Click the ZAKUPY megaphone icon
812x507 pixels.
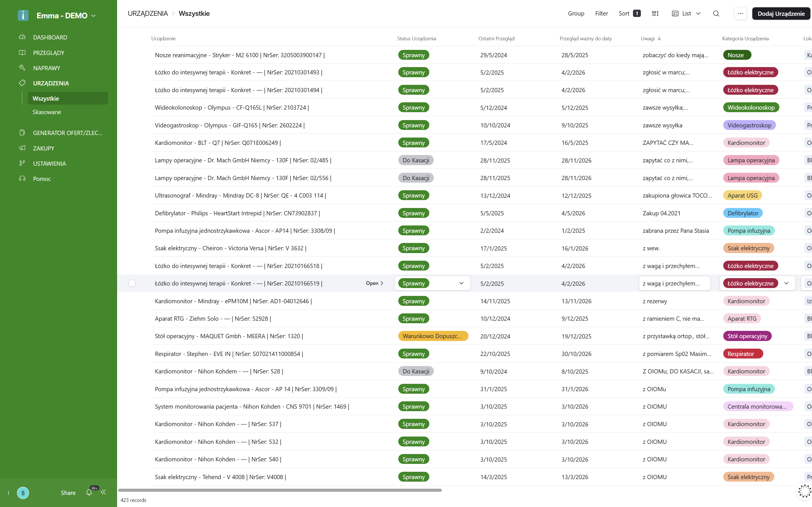[22, 148]
